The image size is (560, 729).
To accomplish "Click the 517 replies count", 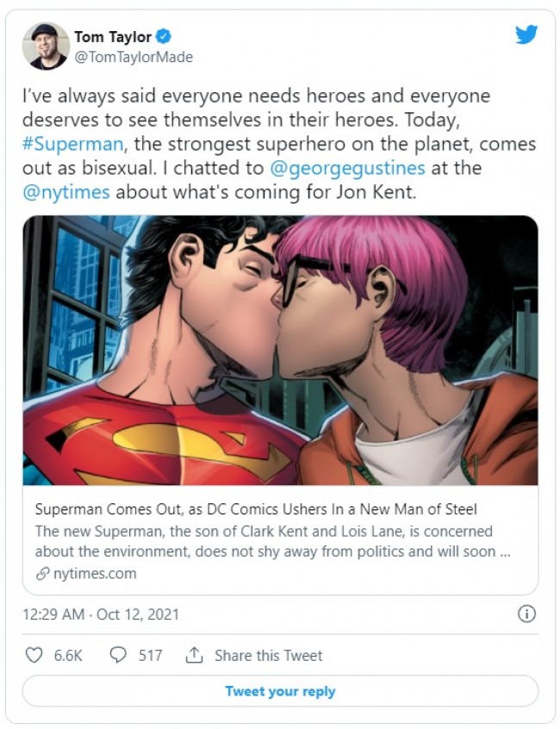I will (150, 656).
